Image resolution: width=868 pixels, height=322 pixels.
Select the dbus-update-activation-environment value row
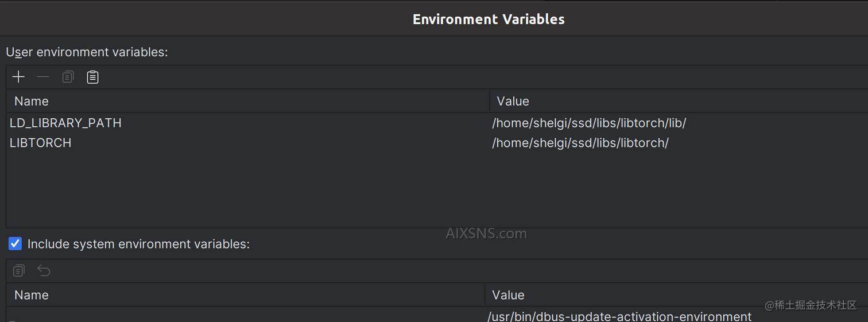tap(619, 316)
